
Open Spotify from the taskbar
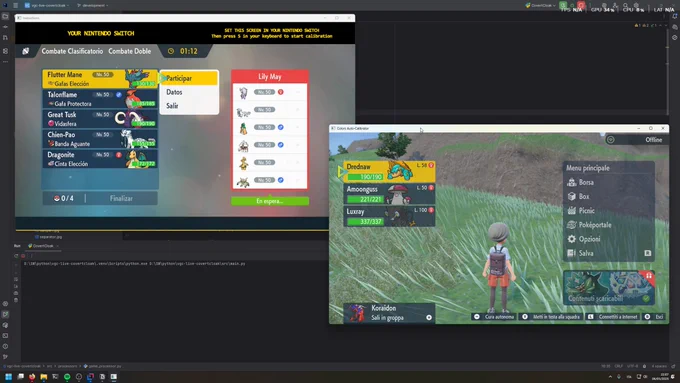(x=67, y=376)
